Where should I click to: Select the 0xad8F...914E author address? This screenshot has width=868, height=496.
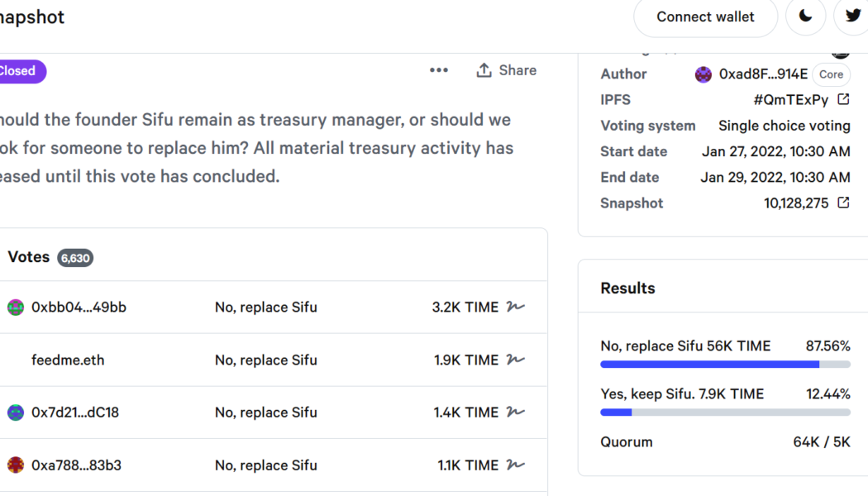(x=763, y=74)
